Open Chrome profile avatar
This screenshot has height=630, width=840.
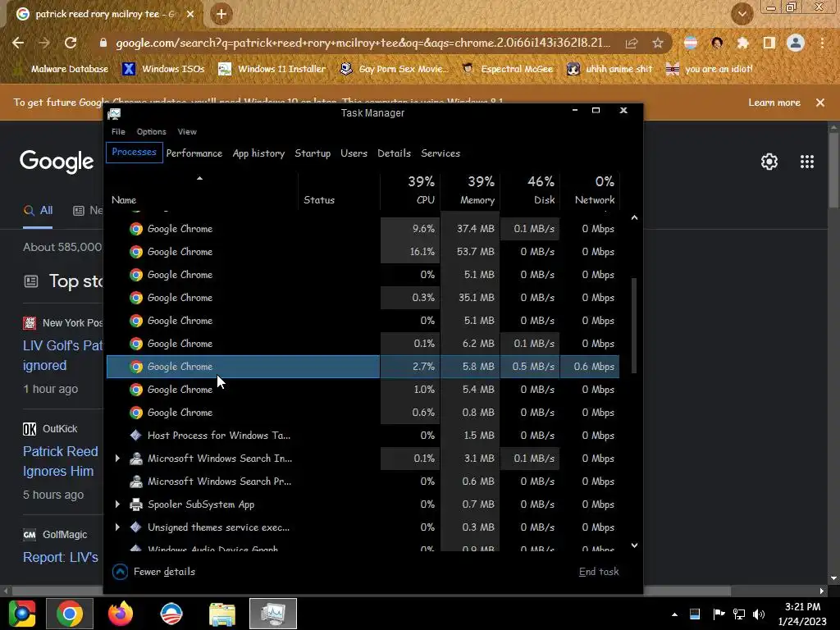[796, 43]
